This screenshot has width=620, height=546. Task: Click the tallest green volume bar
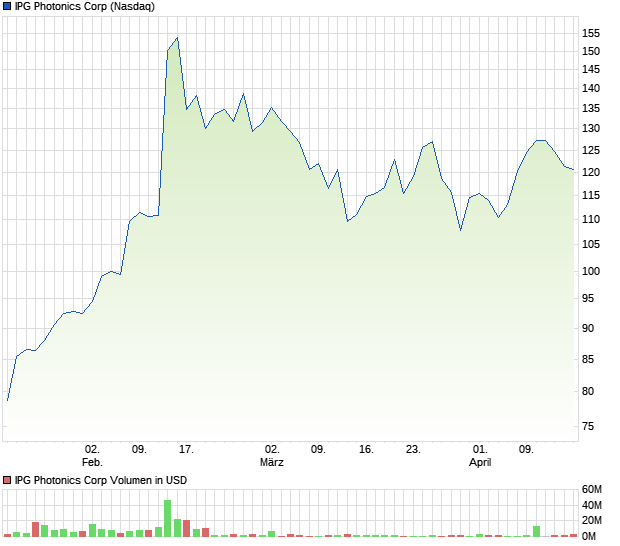point(168,518)
